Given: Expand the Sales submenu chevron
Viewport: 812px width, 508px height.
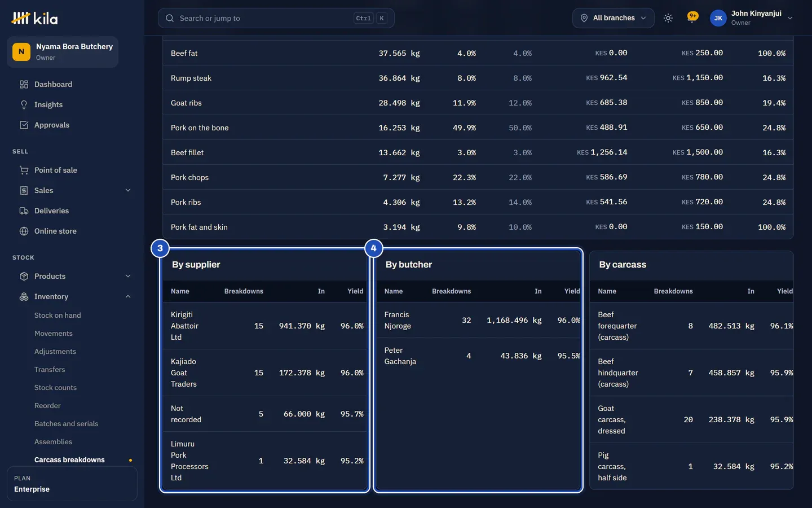Looking at the screenshot, I should [128, 190].
